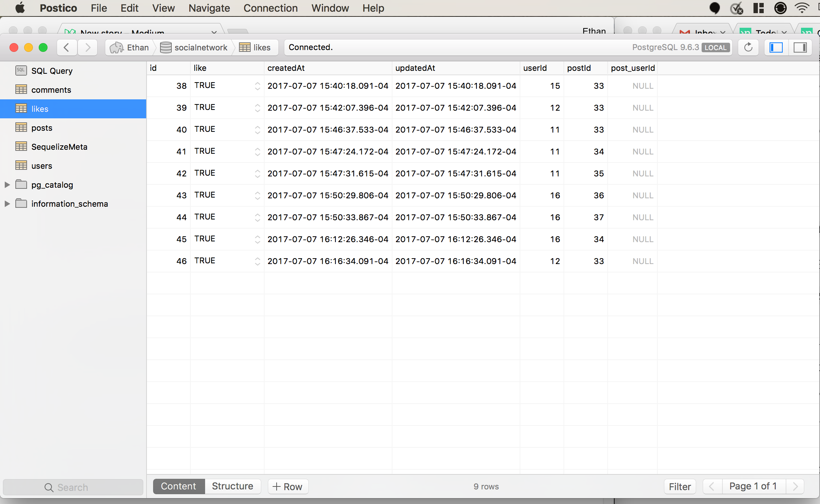Toggle the left sidebar panel icon

tap(776, 47)
